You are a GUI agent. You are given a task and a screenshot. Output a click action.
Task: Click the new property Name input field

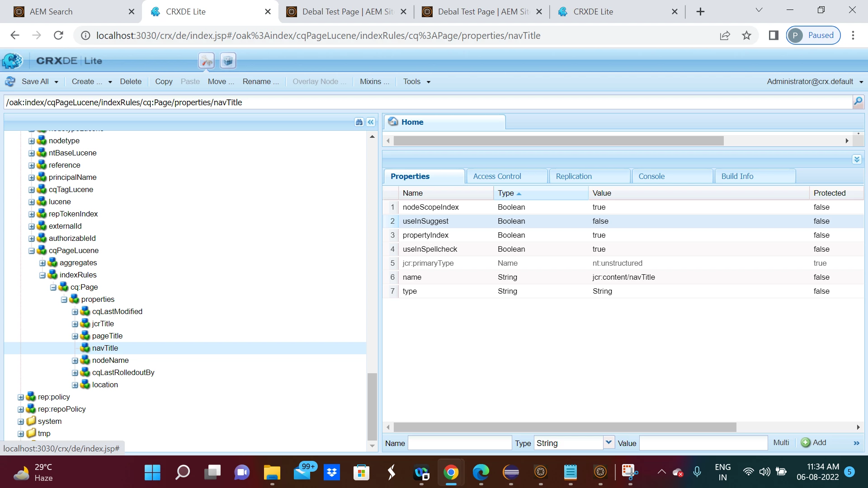[460, 443]
